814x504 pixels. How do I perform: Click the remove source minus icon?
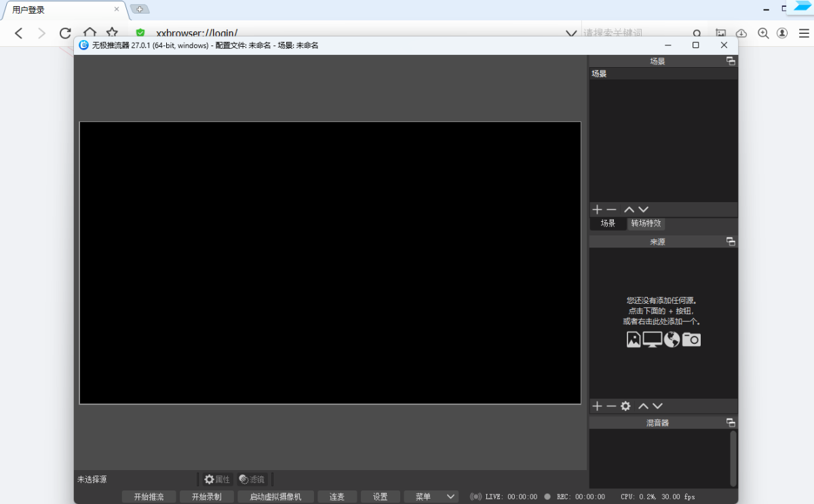(x=611, y=406)
